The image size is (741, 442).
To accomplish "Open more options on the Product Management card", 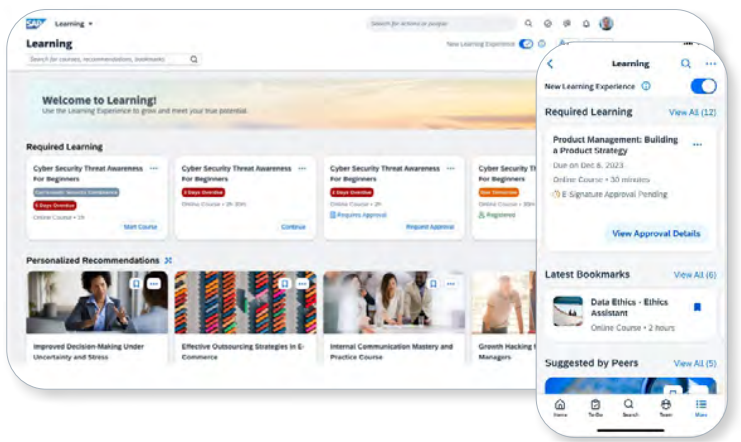I will tap(697, 145).
